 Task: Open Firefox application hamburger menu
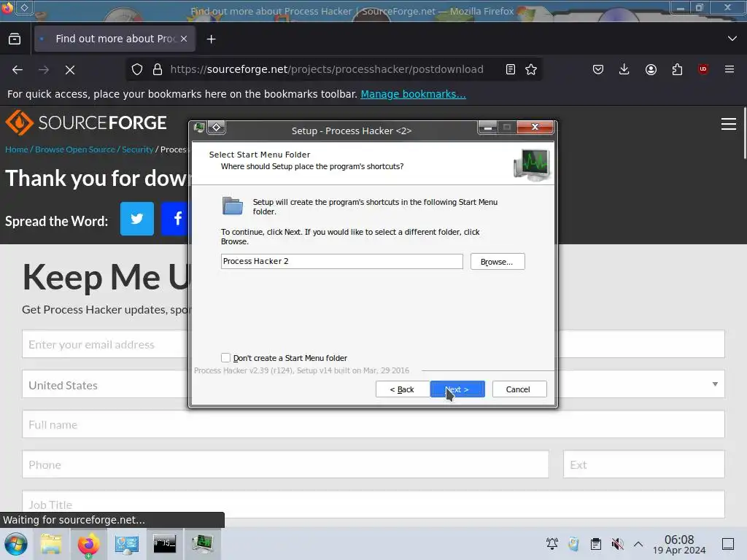coord(729,69)
